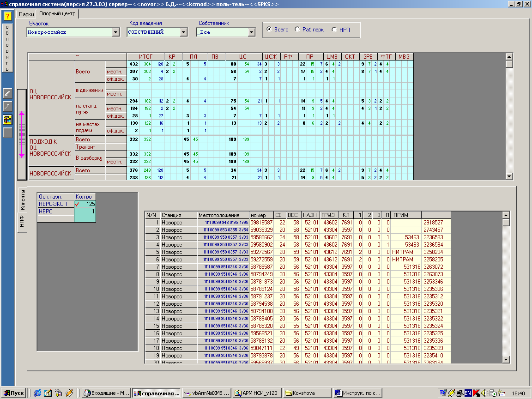The width and height of the screenshot is (532, 399).
Task: Click the номер column header in wagon list
Action: [261, 215]
